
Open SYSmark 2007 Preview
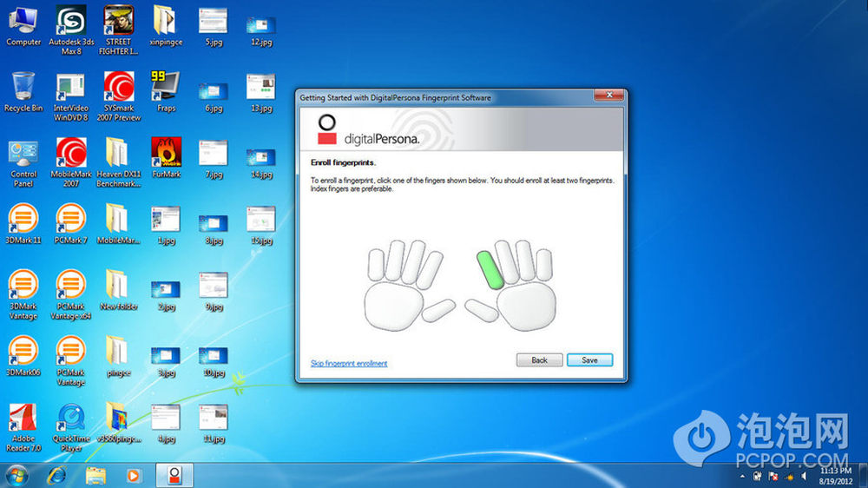click(118, 96)
